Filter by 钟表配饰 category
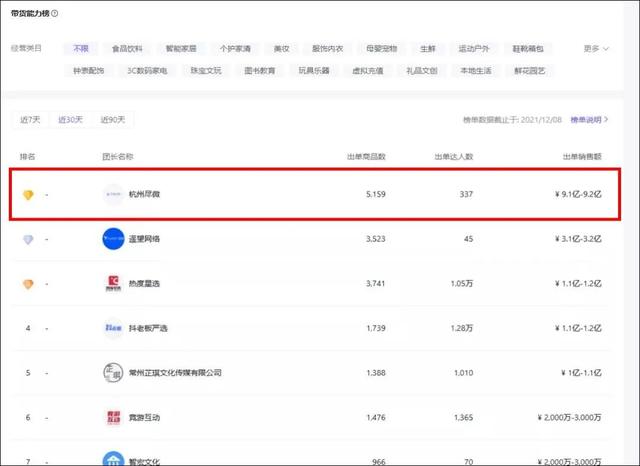640x466 pixels. click(89, 71)
